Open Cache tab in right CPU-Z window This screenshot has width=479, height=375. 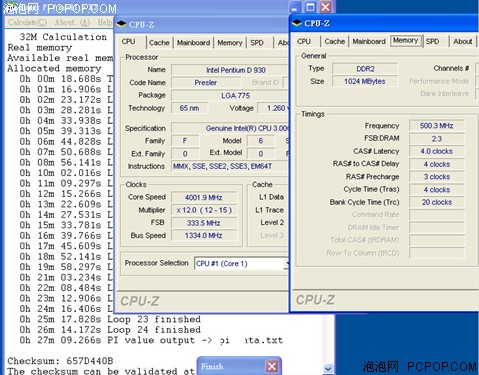(x=335, y=41)
